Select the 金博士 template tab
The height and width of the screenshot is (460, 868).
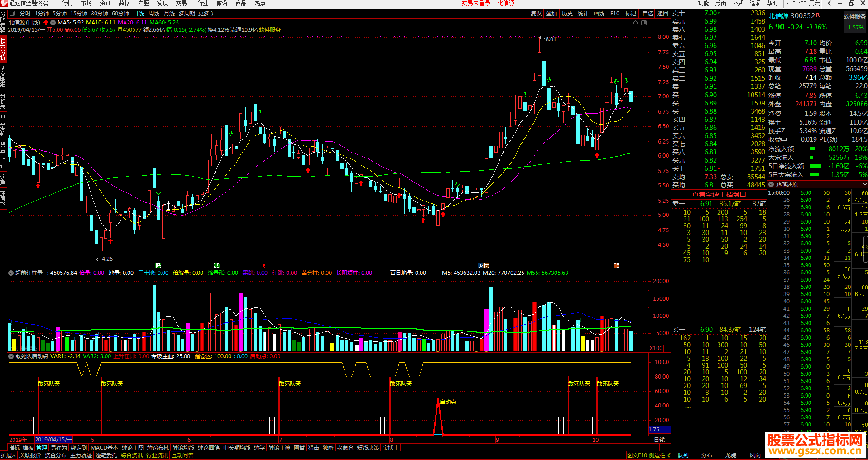(391, 448)
